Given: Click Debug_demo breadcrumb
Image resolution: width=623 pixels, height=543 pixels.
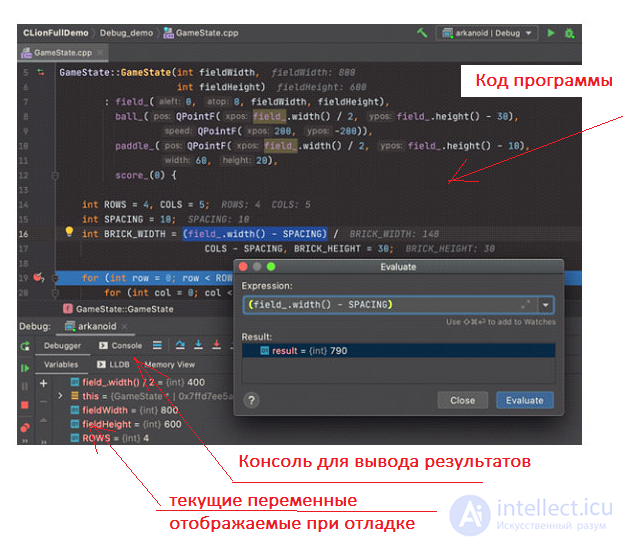Looking at the screenshot, I should 126,33.
